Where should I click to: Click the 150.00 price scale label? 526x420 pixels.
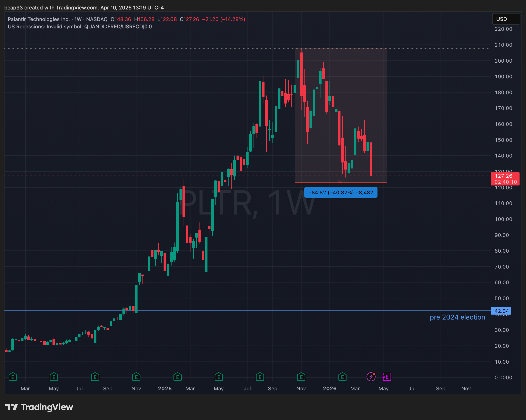click(x=503, y=140)
